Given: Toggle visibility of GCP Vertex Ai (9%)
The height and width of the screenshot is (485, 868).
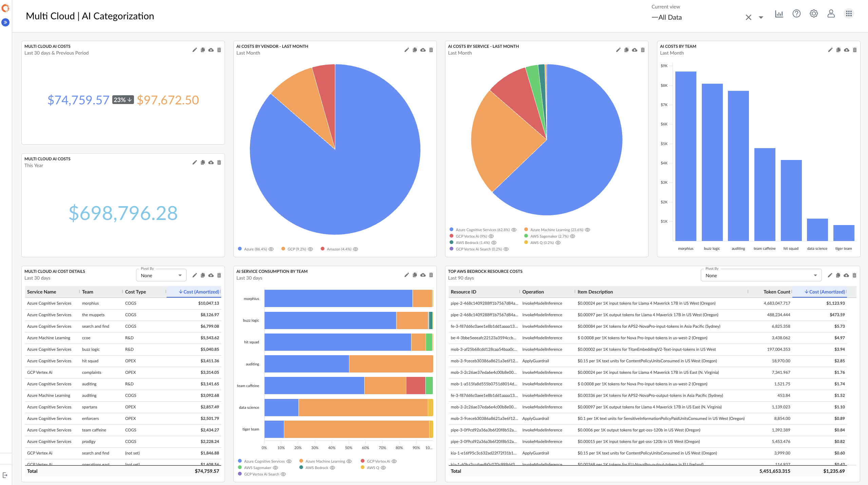Looking at the screenshot, I should click(491, 236).
